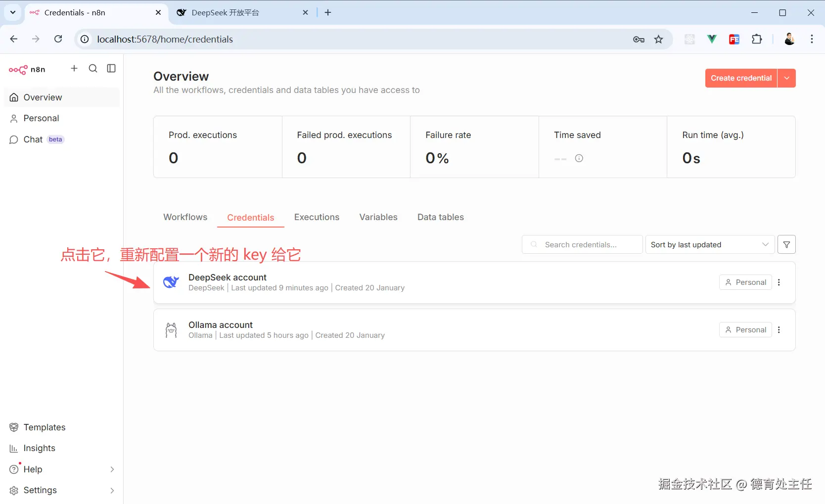The image size is (825, 504).
Task: Click the red FE extension icon
Action: tap(734, 39)
